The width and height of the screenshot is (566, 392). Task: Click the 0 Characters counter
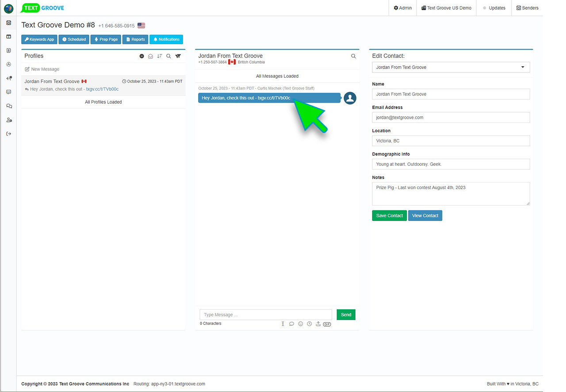tap(210, 323)
